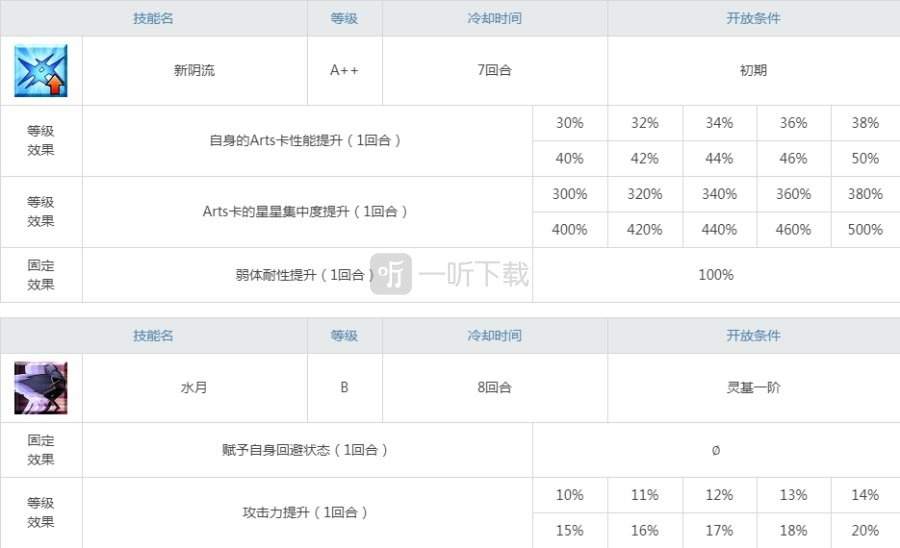Screen dimensions: 900x548
Task: Select the 100% value cell
Action: (716, 275)
